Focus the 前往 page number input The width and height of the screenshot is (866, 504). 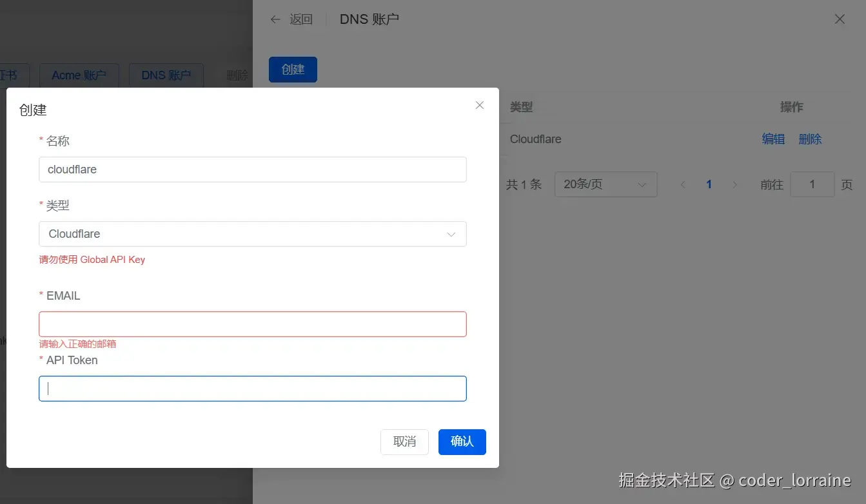tap(812, 184)
